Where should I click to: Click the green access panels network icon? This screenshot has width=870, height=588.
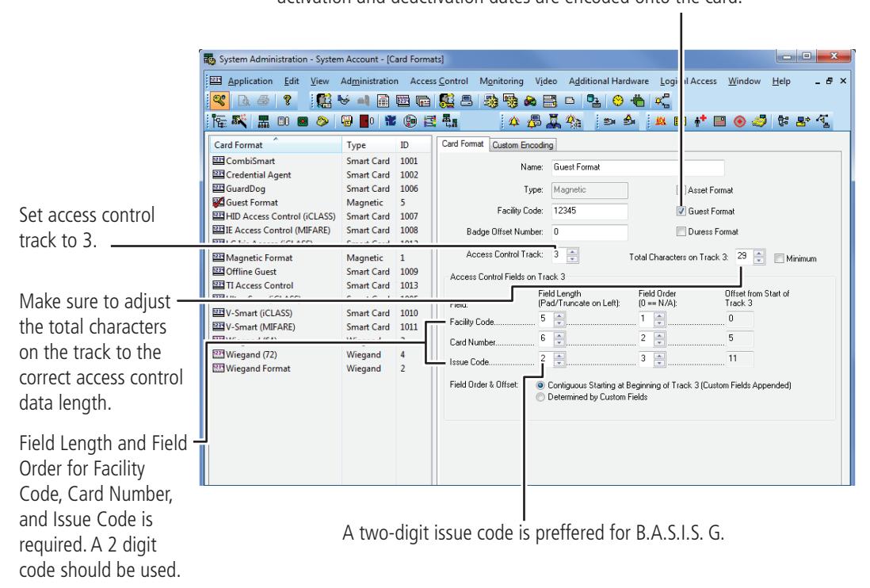click(x=263, y=121)
